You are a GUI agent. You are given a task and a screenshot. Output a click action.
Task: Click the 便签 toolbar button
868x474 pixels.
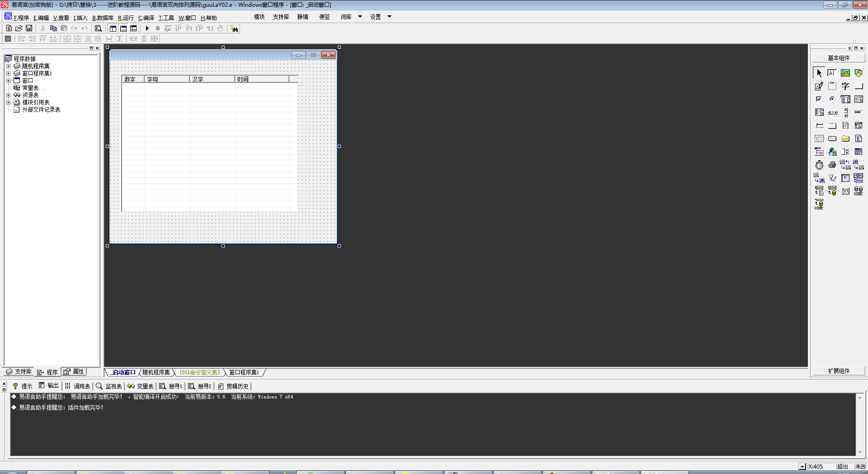coord(324,17)
